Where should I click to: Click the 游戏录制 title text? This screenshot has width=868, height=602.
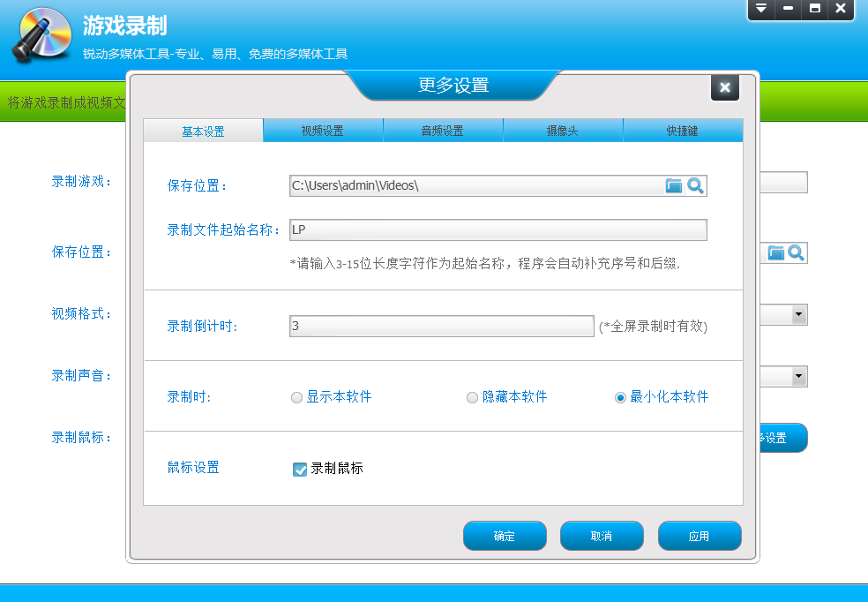click(x=125, y=26)
